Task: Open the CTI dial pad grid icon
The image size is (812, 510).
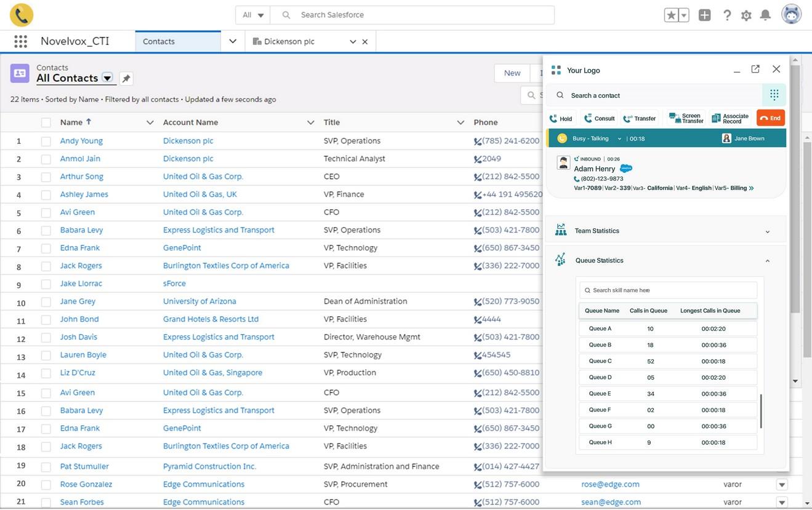Action: click(774, 95)
